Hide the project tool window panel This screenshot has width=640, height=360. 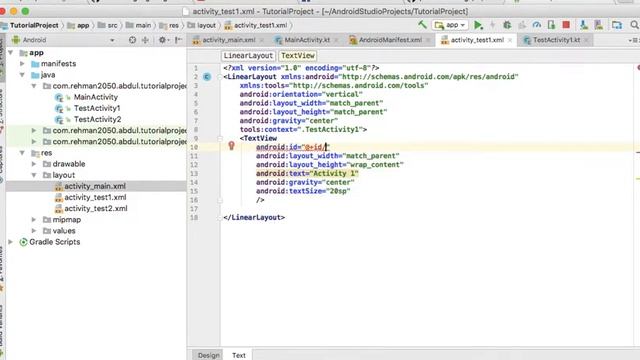pyautogui.click(x=178, y=40)
